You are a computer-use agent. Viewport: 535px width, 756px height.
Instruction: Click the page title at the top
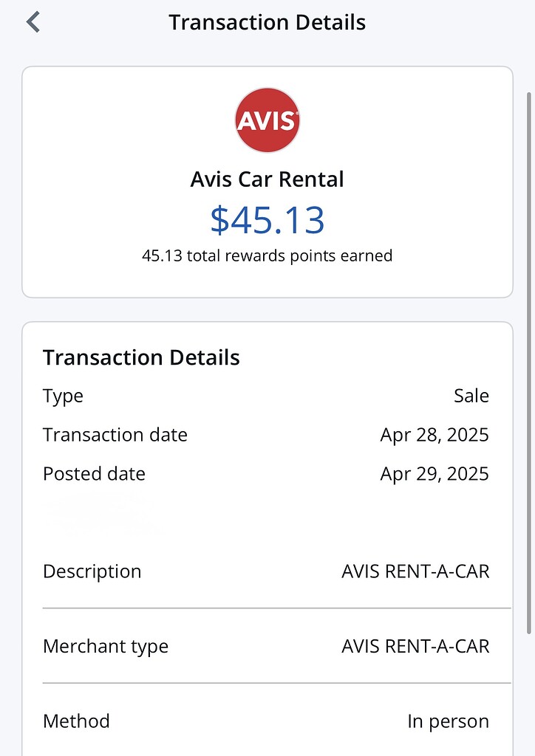(267, 22)
